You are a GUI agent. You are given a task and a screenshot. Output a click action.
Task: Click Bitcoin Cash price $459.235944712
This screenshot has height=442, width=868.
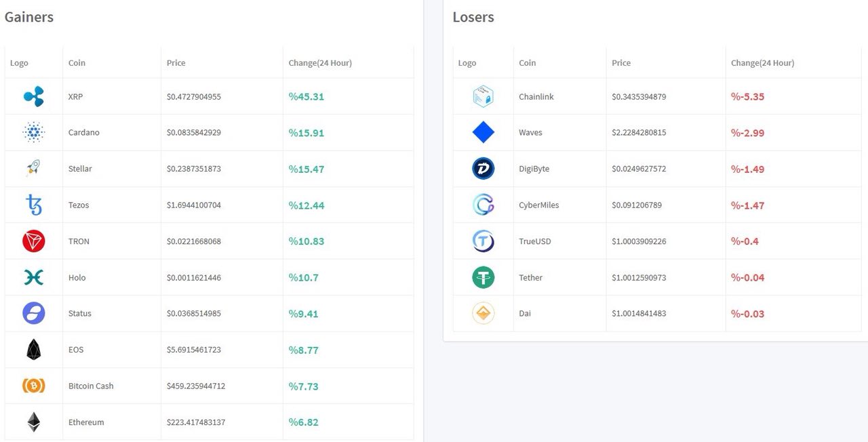tap(196, 386)
